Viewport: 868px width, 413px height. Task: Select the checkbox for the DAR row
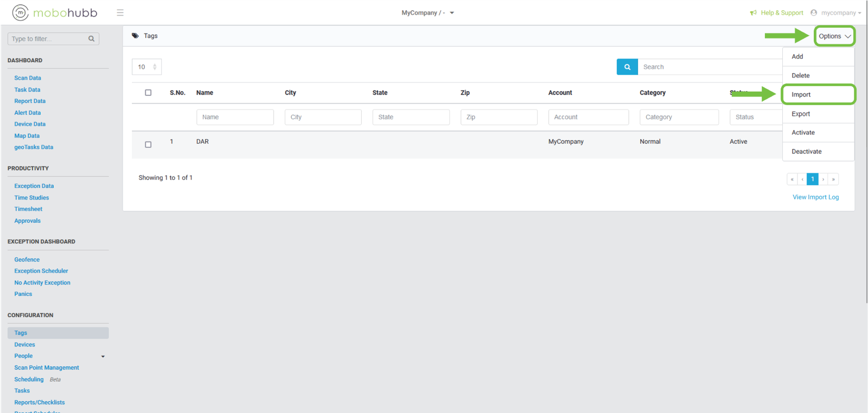point(148,145)
